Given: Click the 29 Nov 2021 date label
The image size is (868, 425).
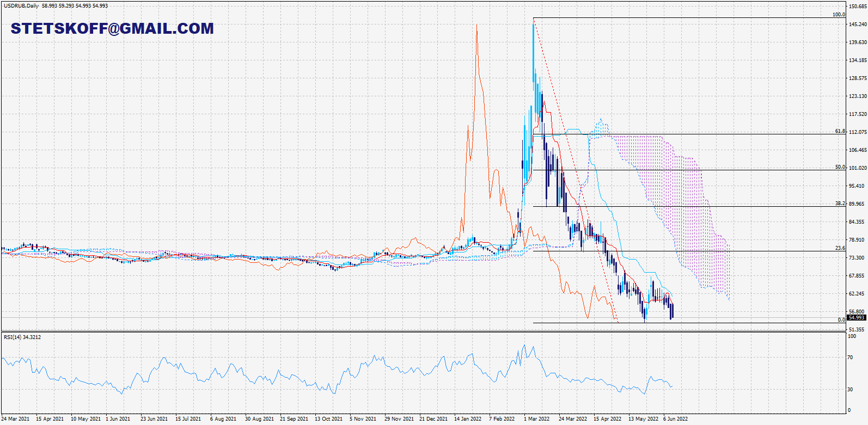Looking at the screenshot, I should pos(399,419).
